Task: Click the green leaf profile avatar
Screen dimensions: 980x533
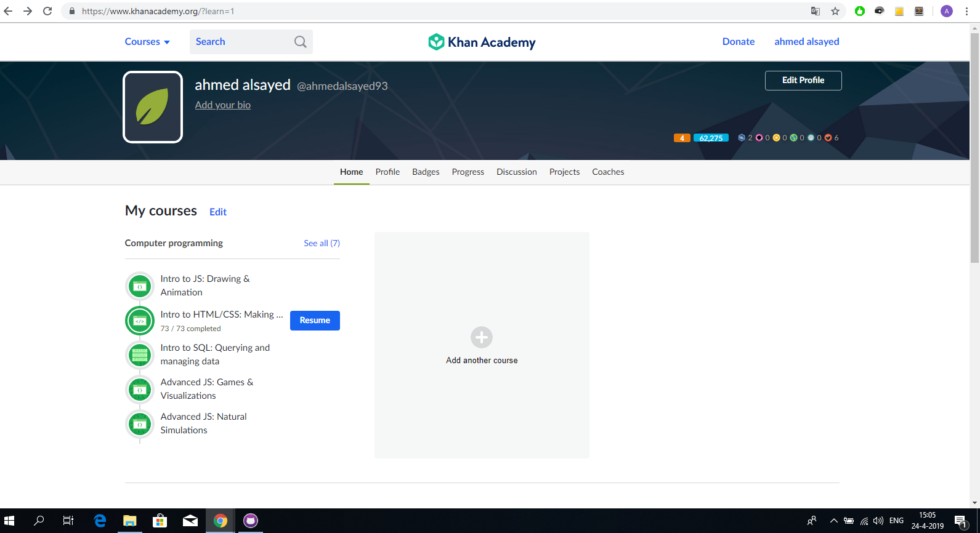Action: [153, 107]
